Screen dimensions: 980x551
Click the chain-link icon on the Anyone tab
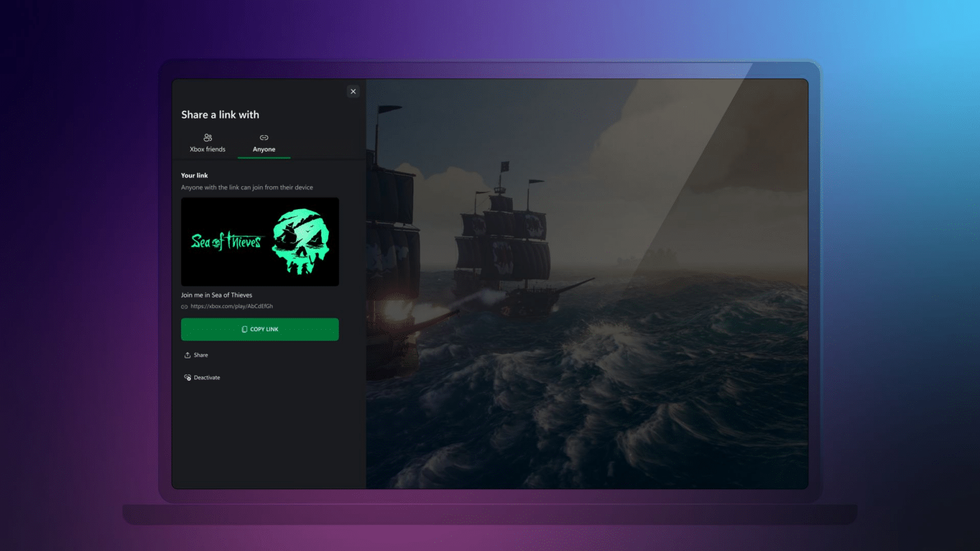point(264,137)
